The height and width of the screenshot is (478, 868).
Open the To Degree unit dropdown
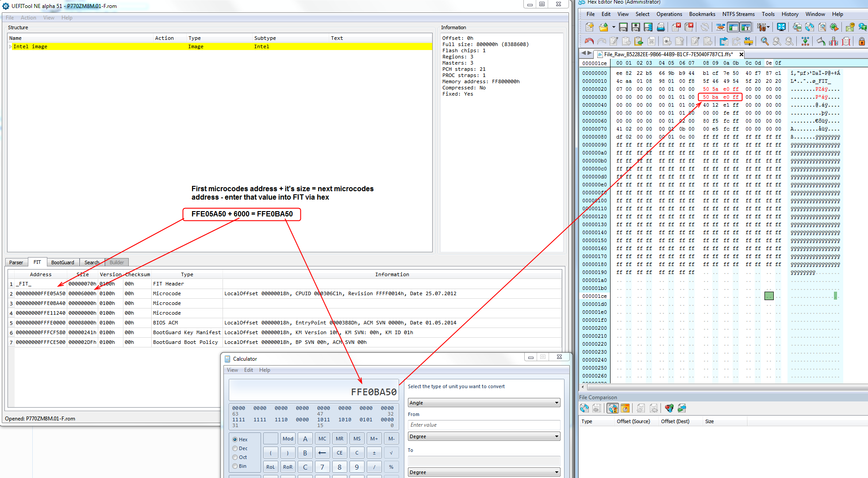pyautogui.click(x=484, y=472)
